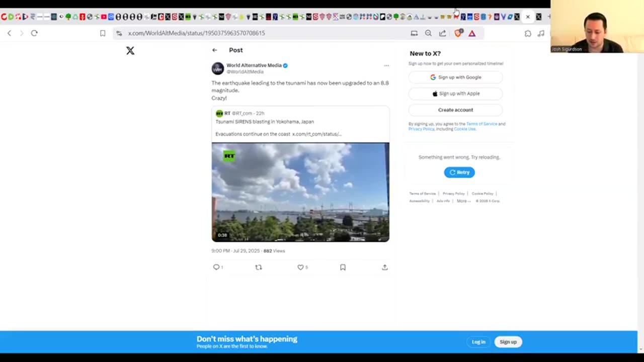Open the Cookie Use link
The width and height of the screenshot is (644, 362).
pos(464,129)
